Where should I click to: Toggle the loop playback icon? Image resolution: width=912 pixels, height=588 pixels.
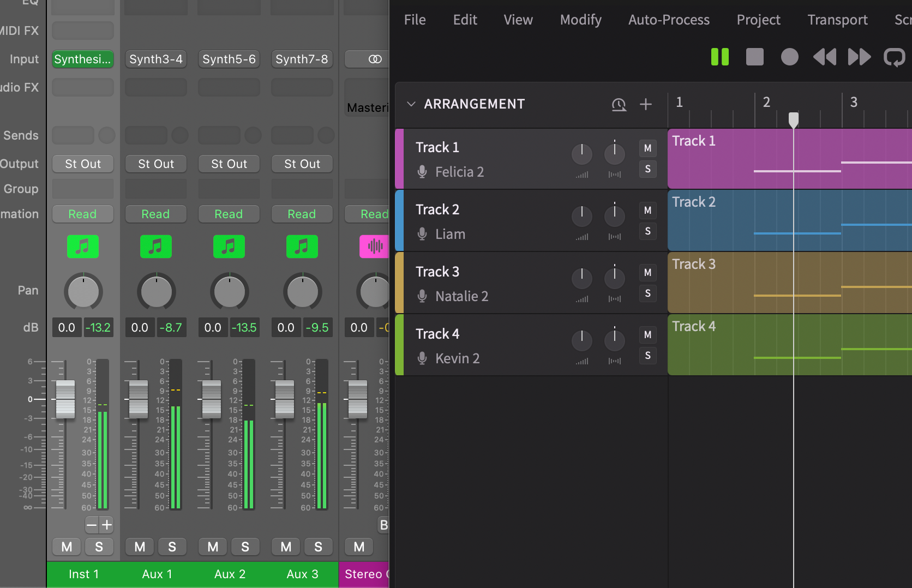895,57
